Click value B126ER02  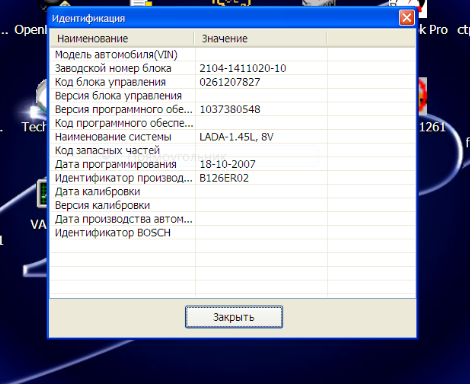tap(224, 178)
